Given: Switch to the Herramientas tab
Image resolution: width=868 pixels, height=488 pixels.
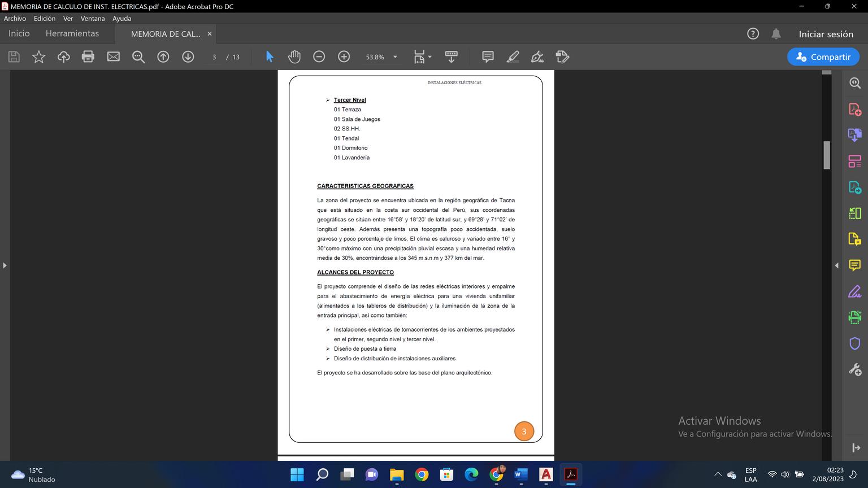Looking at the screenshot, I should (x=72, y=34).
